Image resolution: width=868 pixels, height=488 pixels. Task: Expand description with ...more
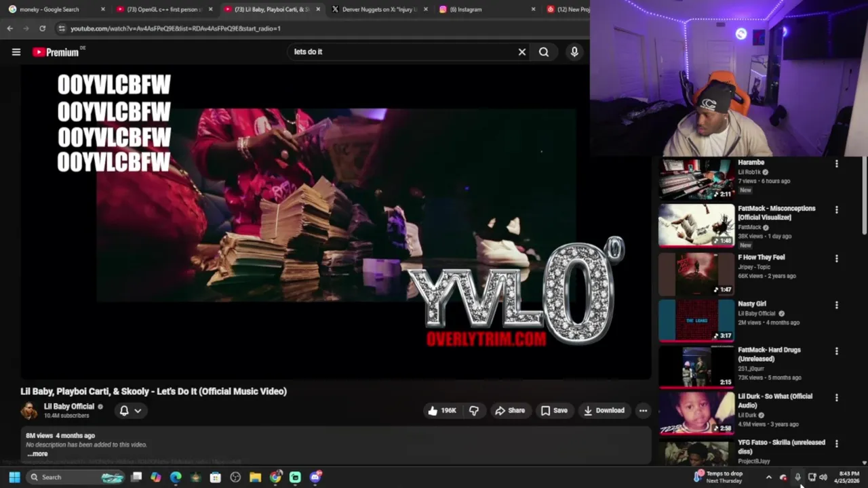click(x=39, y=454)
